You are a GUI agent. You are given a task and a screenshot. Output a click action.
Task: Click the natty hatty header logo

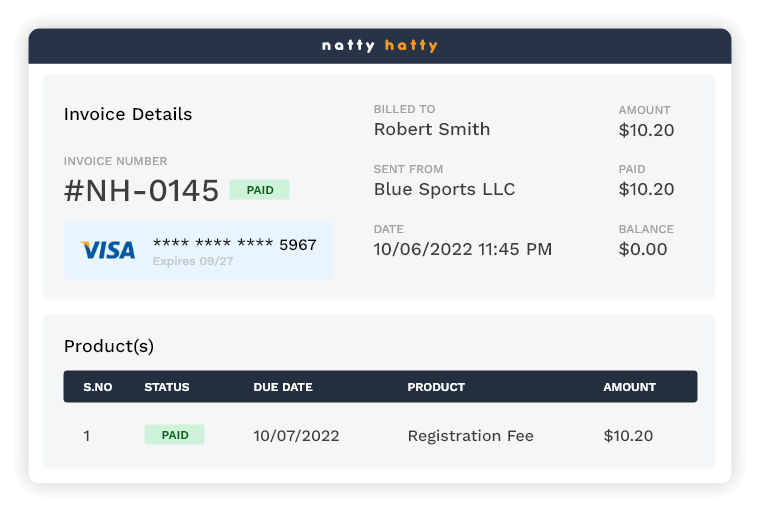point(380,46)
